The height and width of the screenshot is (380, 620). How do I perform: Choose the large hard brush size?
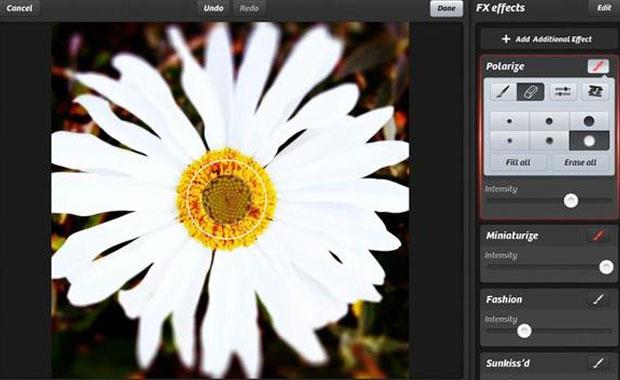tap(589, 121)
